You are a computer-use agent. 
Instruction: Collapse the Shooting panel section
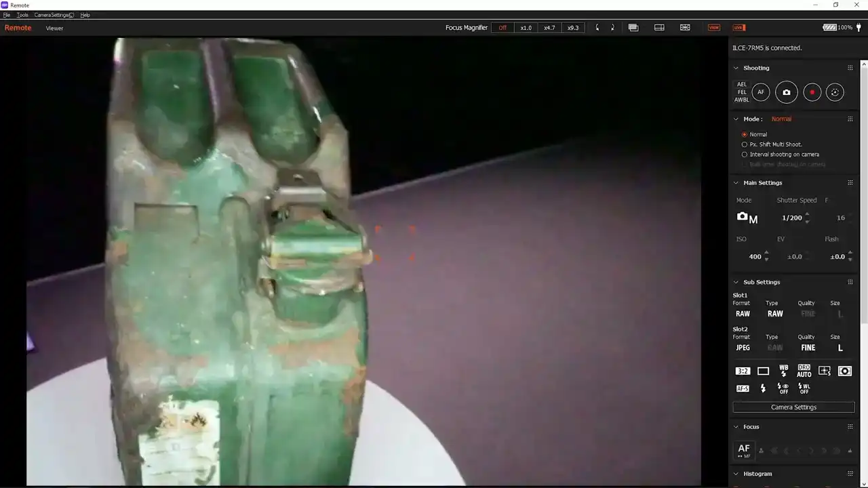736,68
